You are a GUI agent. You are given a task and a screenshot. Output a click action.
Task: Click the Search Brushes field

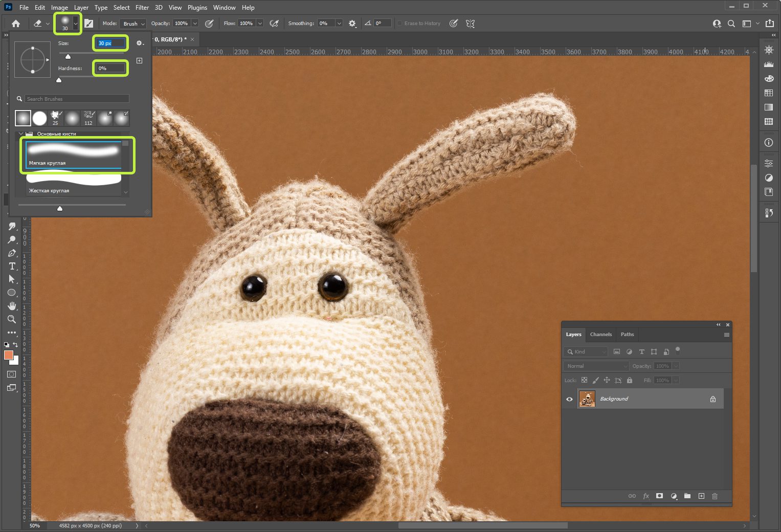[77, 99]
